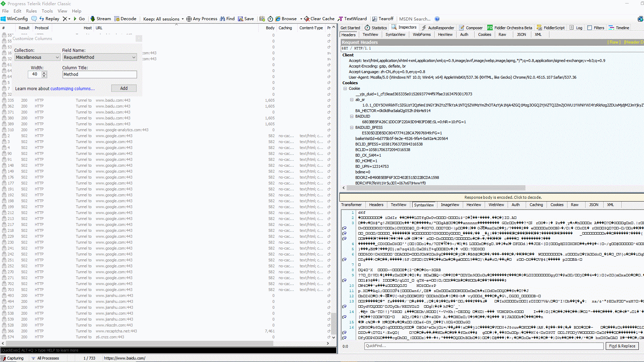
Task: Toggle the Decode toolbar option
Action: (x=125, y=19)
